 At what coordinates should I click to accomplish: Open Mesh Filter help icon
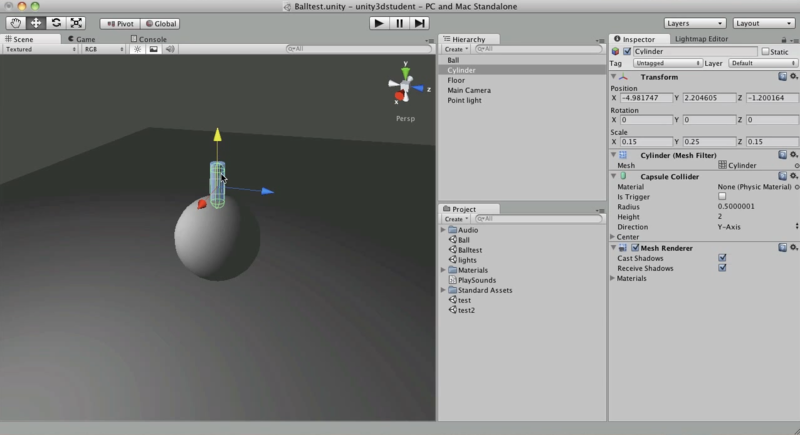pos(782,155)
